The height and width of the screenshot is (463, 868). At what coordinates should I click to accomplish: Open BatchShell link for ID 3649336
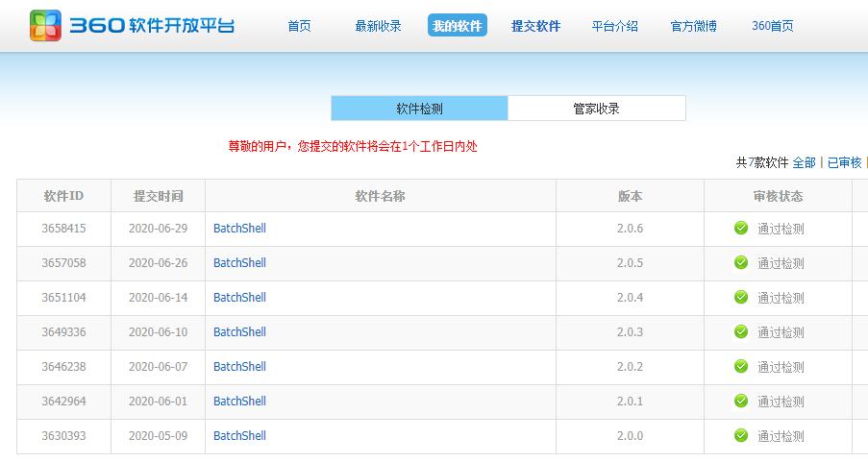[239, 332]
